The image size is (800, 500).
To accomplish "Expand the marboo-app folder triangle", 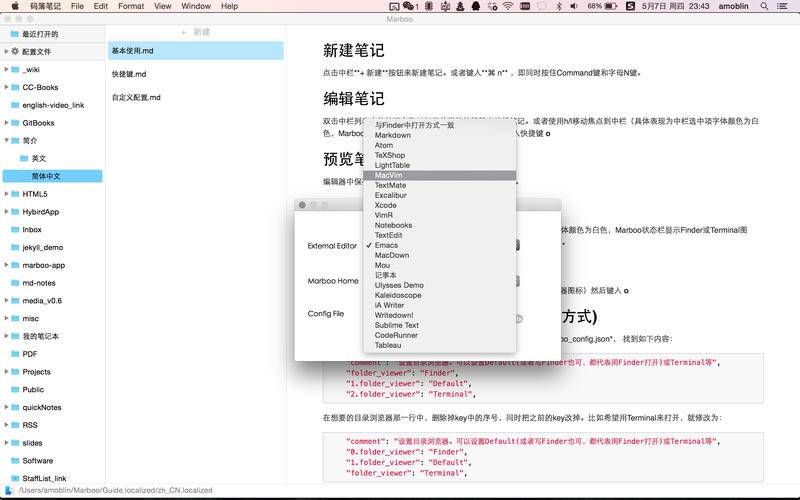I will click(x=6, y=265).
